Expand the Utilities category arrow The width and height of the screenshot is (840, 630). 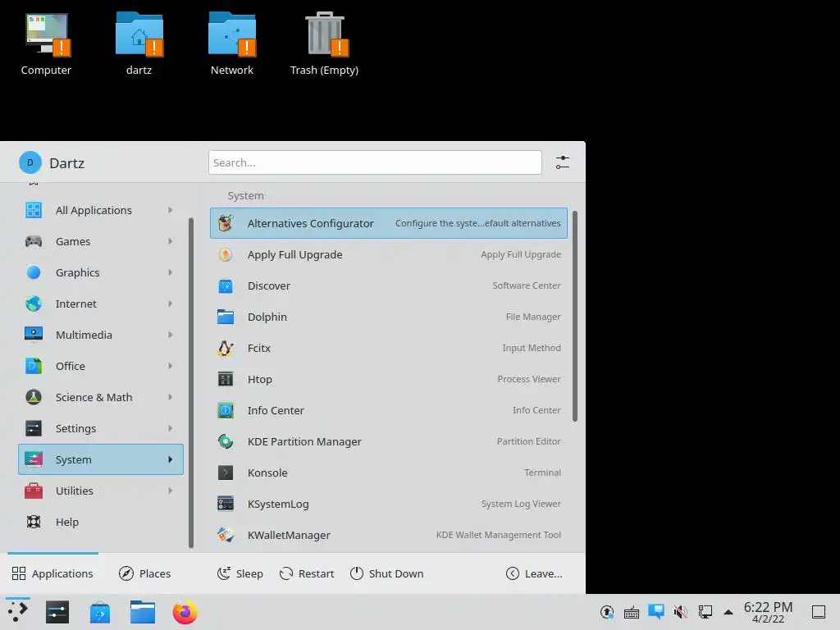tap(171, 491)
